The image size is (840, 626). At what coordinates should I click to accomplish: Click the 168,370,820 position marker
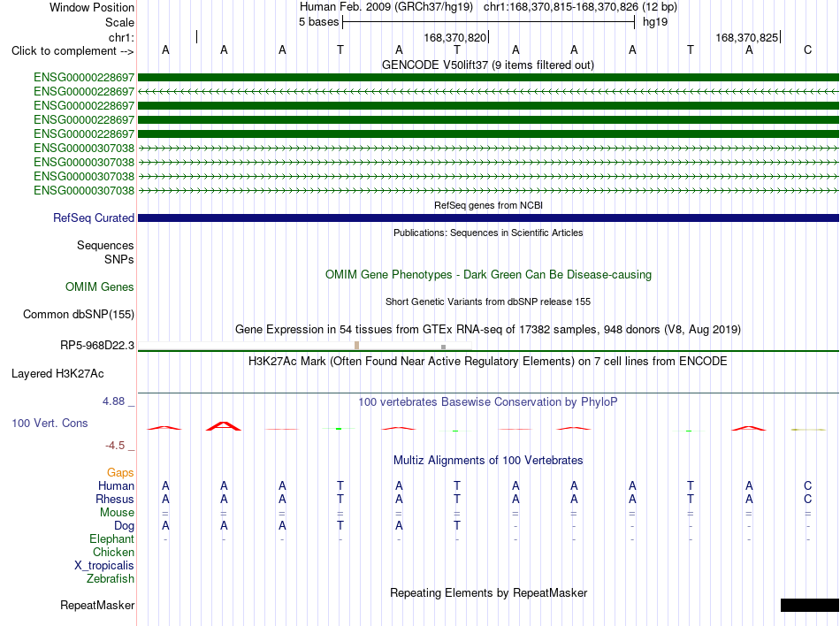pos(454,37)
